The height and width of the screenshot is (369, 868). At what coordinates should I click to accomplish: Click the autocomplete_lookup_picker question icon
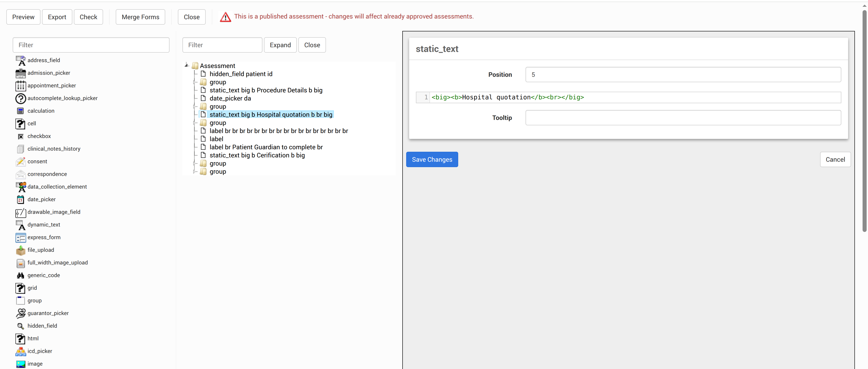pyautogui.click(x=21, y=98)
